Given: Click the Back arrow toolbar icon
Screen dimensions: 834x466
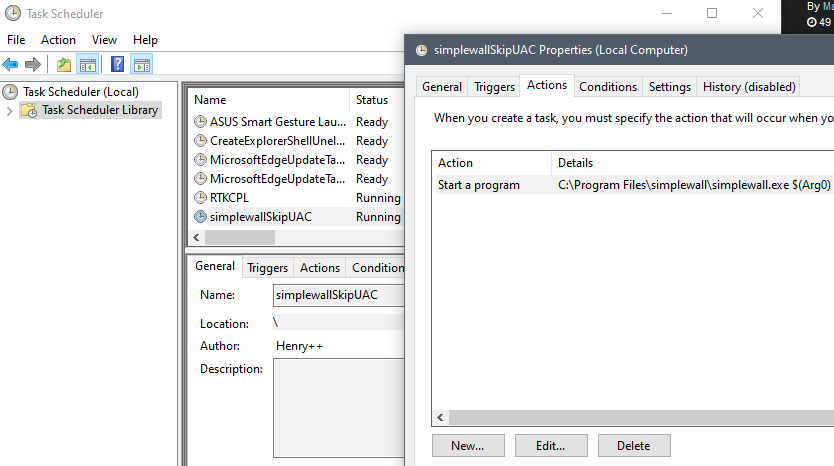Looking at the screenshot, I should (10, 65).
